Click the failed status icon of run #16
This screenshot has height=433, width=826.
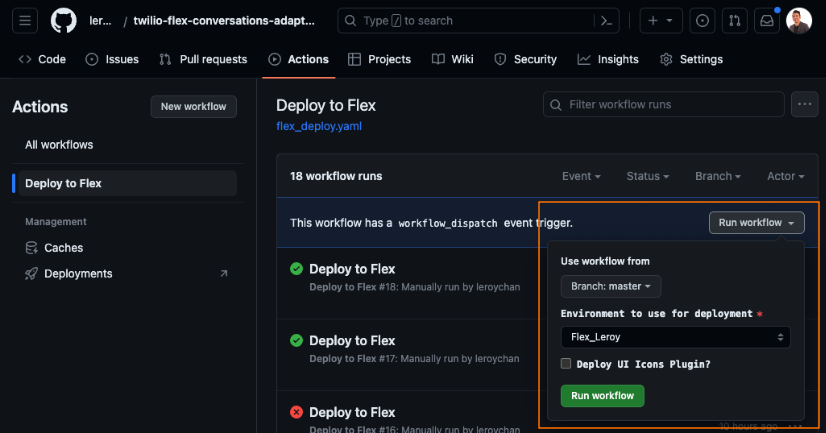(297, 412)
